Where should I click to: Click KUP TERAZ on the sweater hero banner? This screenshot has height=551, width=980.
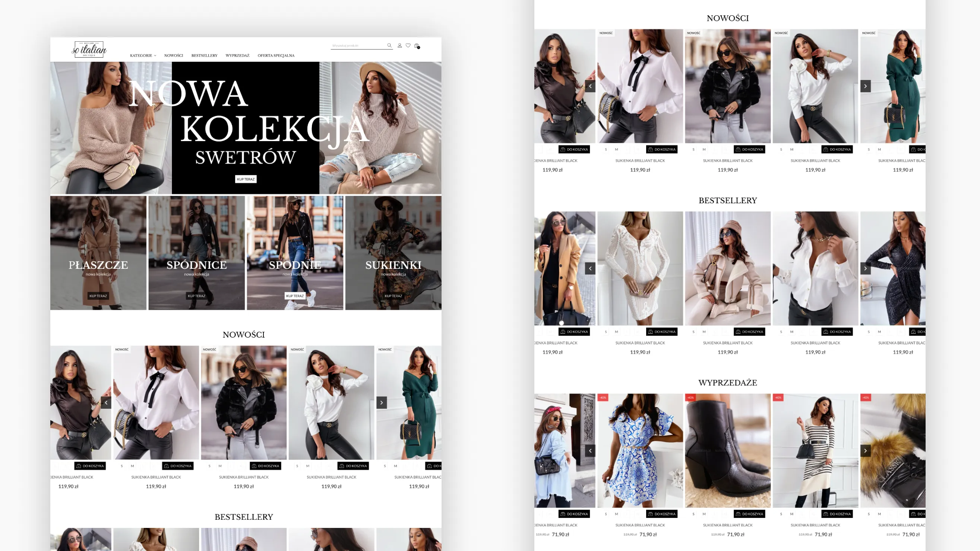246,179
